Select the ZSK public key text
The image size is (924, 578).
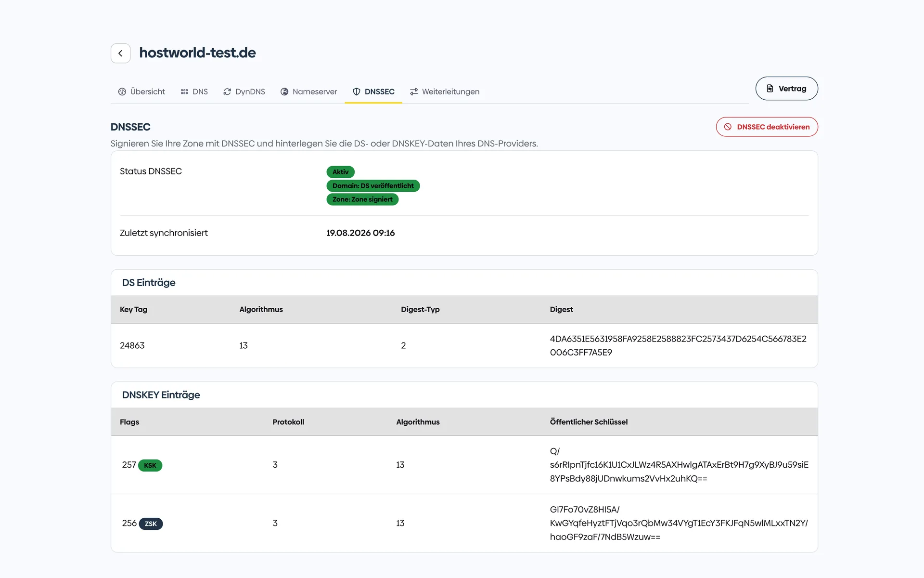(x=679, y=523)
